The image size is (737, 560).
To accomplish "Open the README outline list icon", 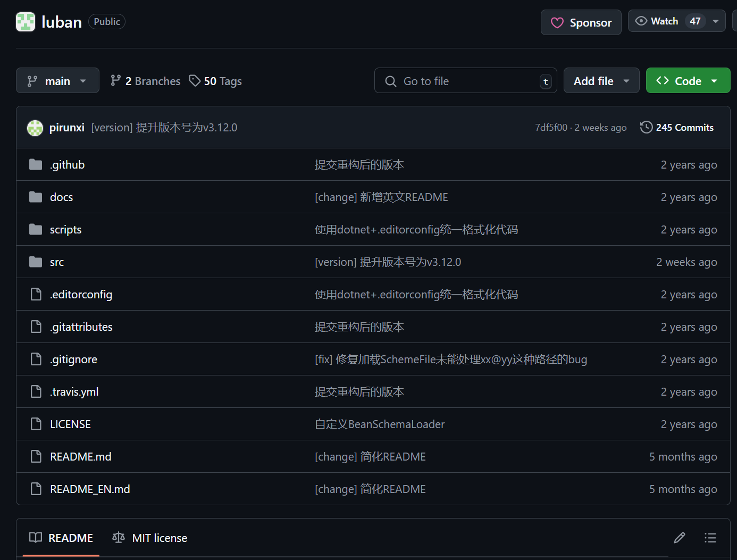I will point(710,538).
